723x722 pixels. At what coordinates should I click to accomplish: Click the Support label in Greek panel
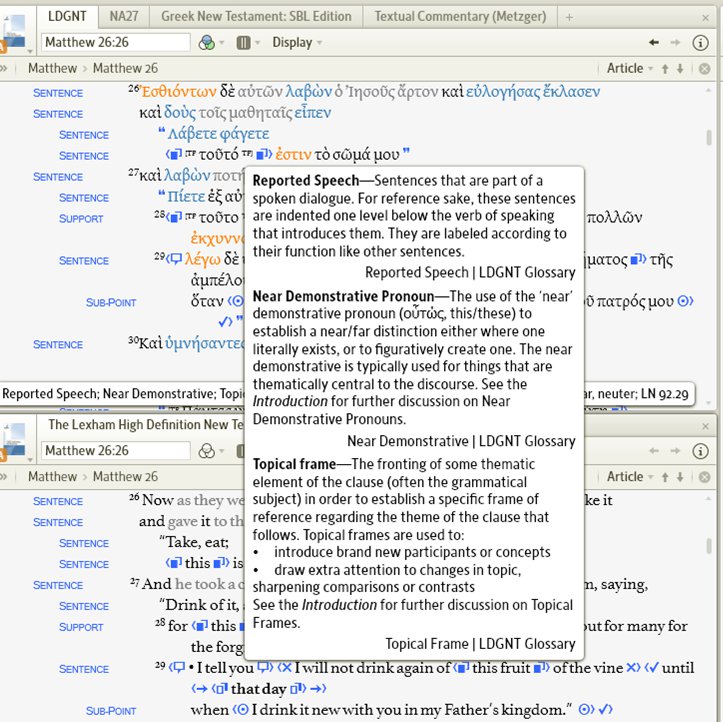pos(81,219)
